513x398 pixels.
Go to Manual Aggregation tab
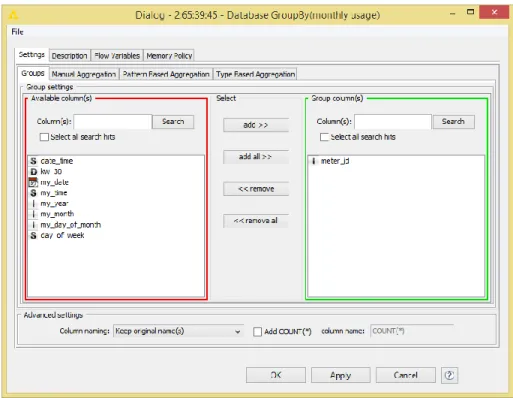84,74
